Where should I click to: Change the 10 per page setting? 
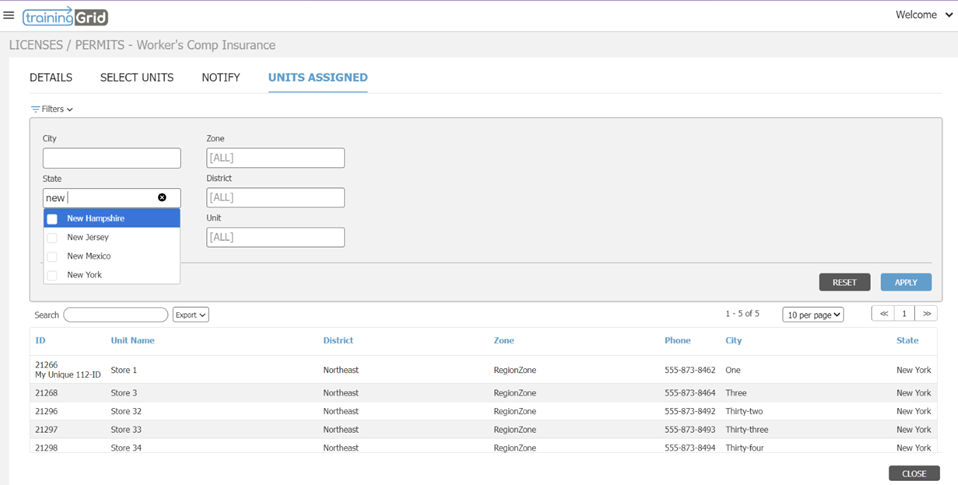pyautogui.click(x=812, y=315)
